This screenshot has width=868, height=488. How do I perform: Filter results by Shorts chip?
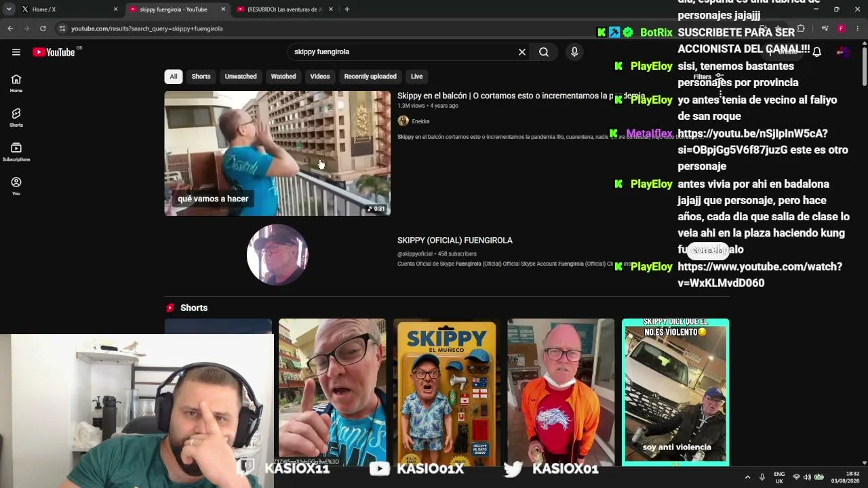pos(201,77)
